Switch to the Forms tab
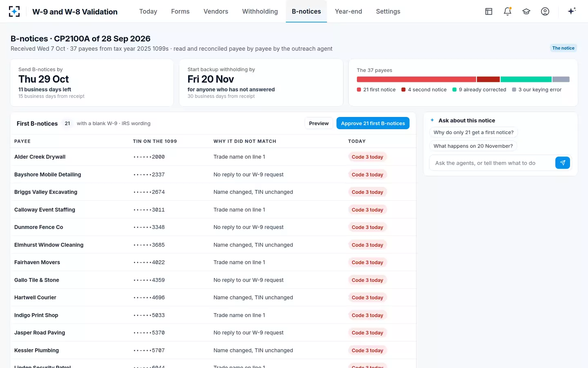Image resolution: width=588 pixels, height=368 pixels. [x=180, y=11]
